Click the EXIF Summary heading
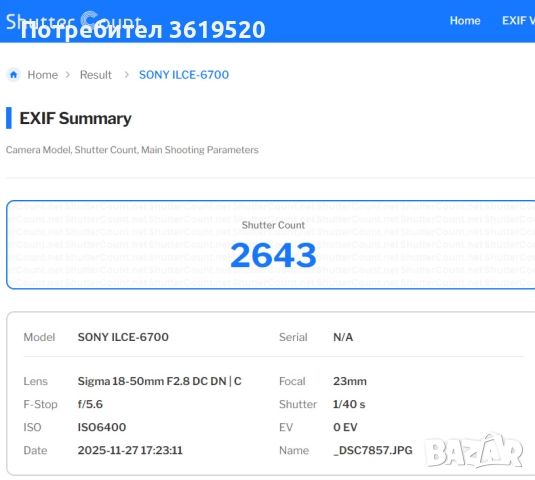Viewport: 535px width, 480px height. (75, 118)
